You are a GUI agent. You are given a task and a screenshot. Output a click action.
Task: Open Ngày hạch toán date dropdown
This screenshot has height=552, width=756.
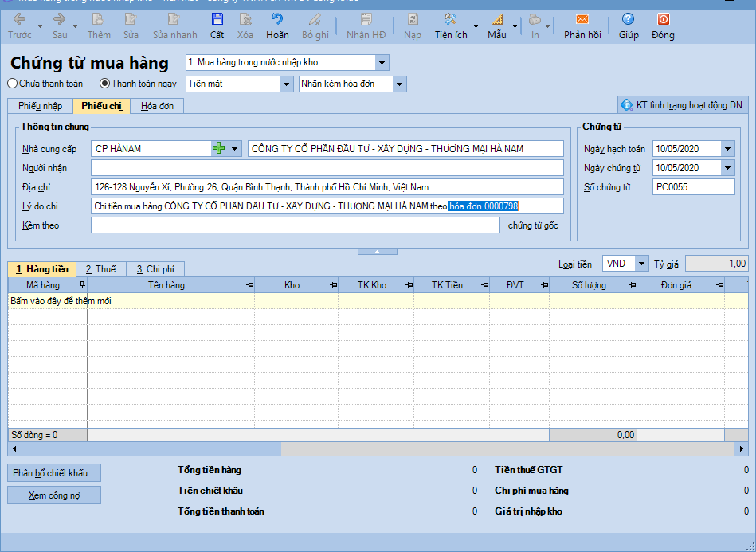point(727,148)
